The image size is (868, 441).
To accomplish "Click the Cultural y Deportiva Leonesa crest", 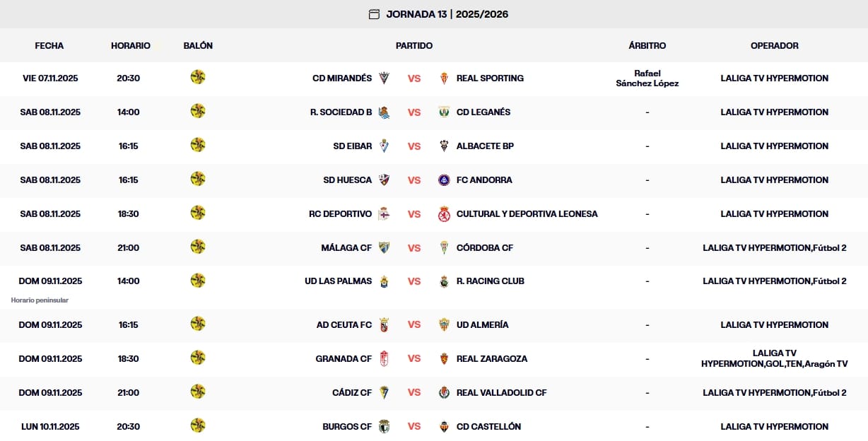I will 444,214.
